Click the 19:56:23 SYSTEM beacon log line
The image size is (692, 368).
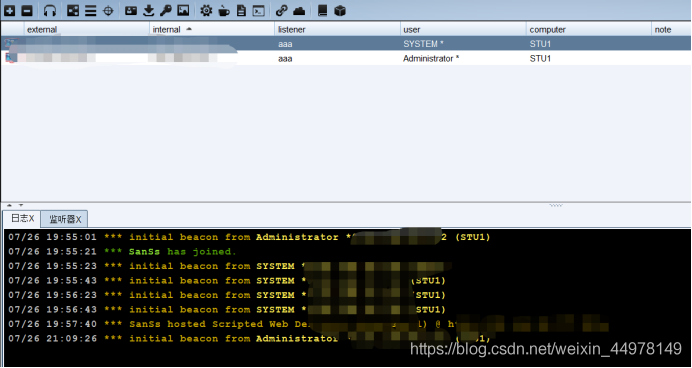click(227, 295)
